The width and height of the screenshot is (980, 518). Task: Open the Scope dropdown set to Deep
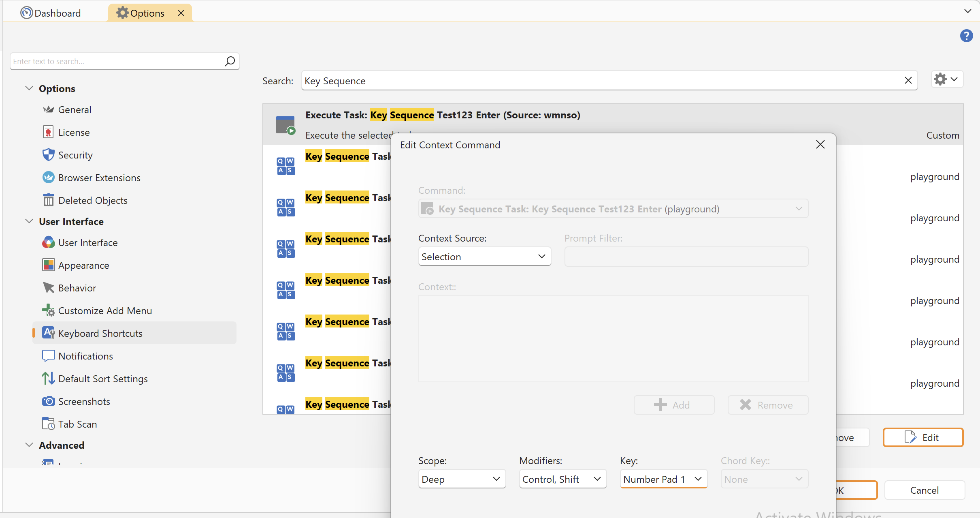click(461, 479)
